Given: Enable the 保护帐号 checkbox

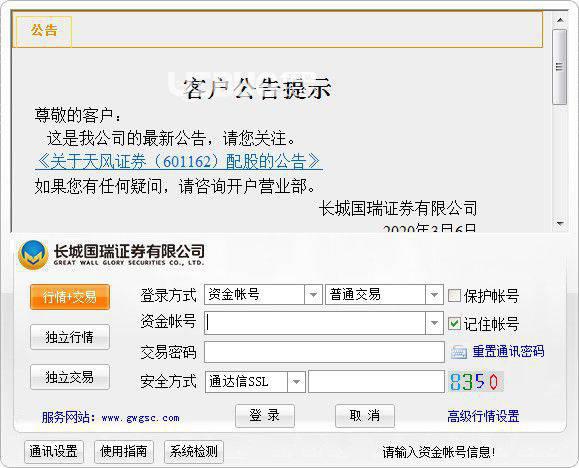Looking at the screenshot, I should [454, 296].
